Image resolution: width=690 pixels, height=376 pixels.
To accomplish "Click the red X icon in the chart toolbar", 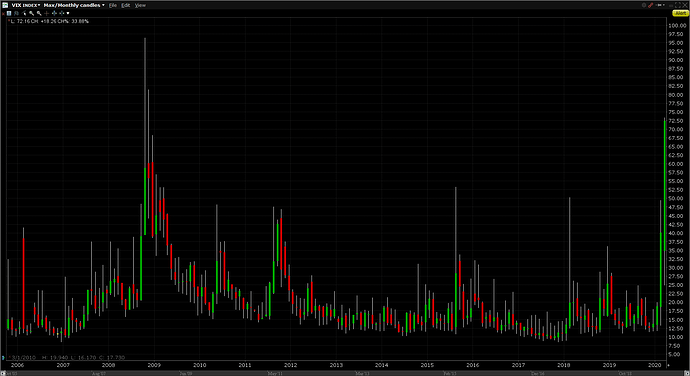I will click(x=4, y=14).
